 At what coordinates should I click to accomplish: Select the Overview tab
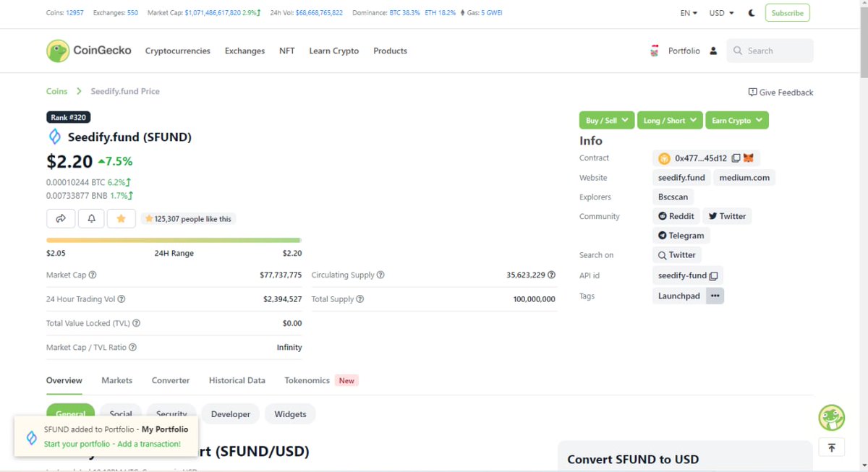(x=64, y=380)
